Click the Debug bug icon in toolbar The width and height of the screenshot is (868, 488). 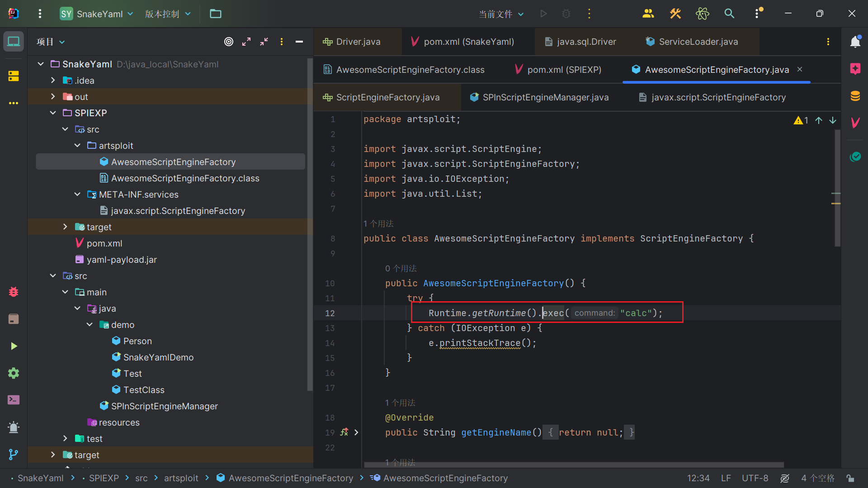point(566,14)
